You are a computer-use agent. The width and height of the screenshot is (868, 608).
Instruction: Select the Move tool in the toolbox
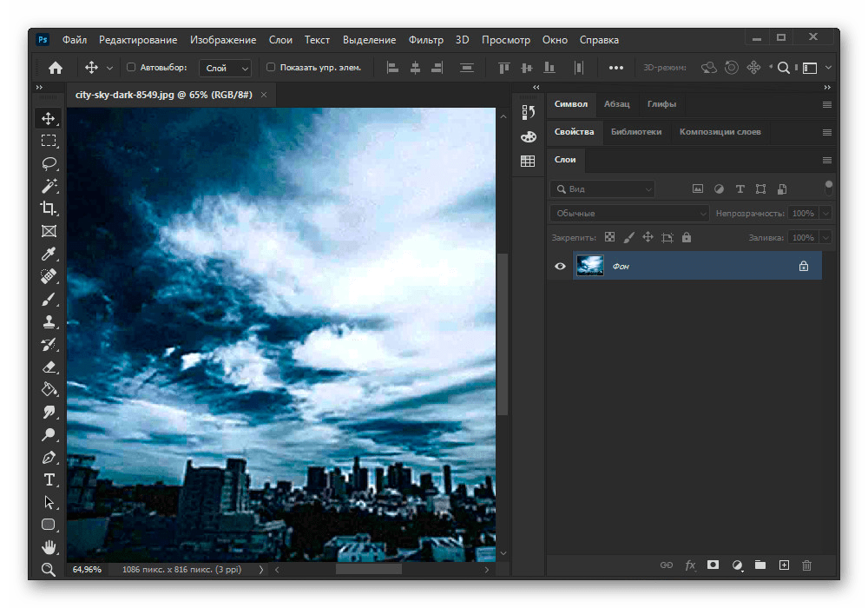[49, 118]
